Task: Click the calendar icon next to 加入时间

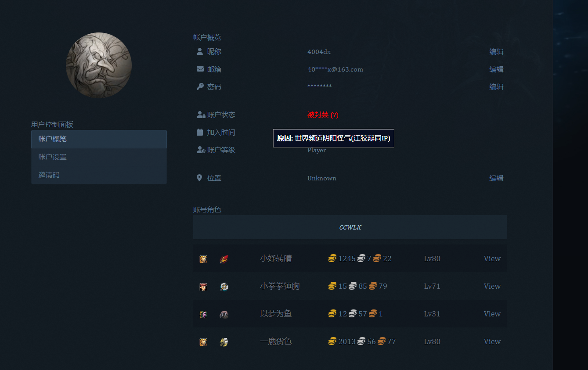Action: click(x=200, y=132)
